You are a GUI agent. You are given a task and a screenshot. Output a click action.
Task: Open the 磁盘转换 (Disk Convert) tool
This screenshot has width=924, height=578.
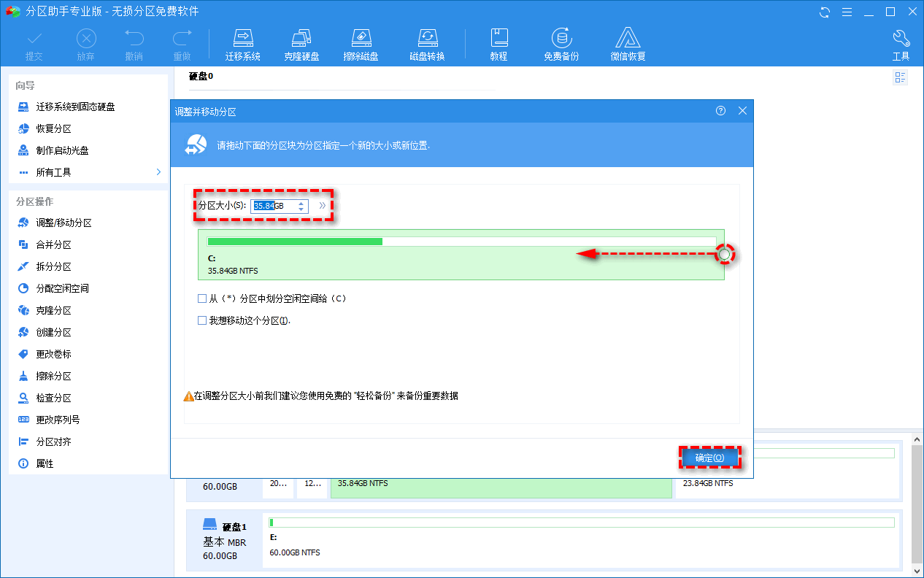tap(427, 42)
